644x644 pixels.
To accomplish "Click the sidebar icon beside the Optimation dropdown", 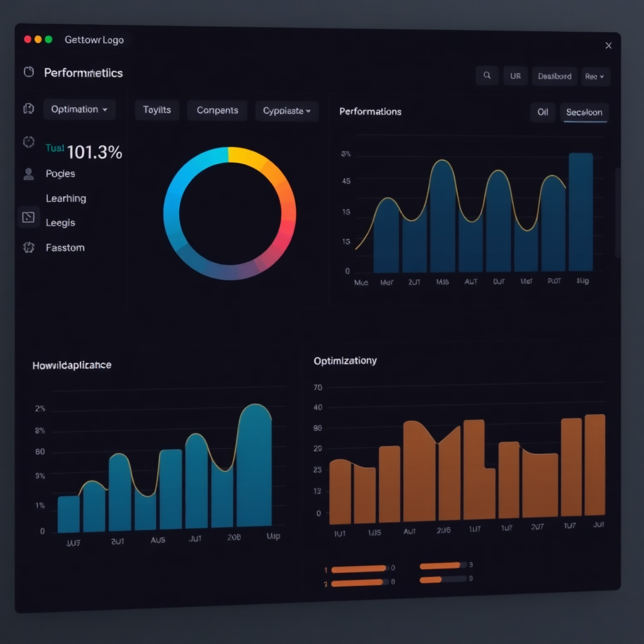I will click(28, 109).
